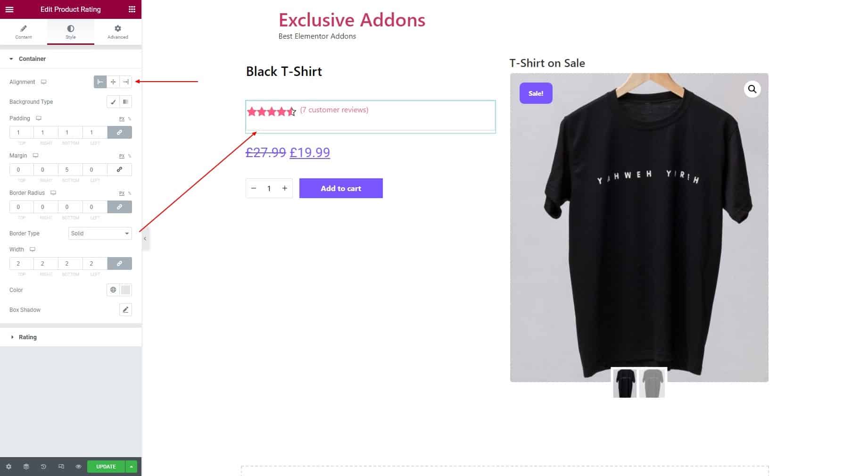The image size is (868, 476).
Task: Open the Navigator layers icon
Action: point(26,467)
